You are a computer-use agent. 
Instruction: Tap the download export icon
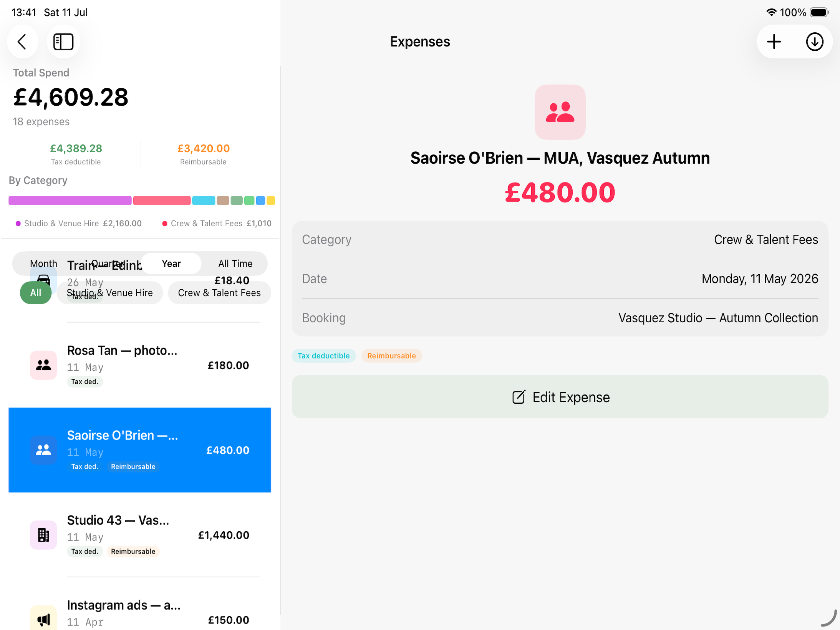[x=814, y=41]
